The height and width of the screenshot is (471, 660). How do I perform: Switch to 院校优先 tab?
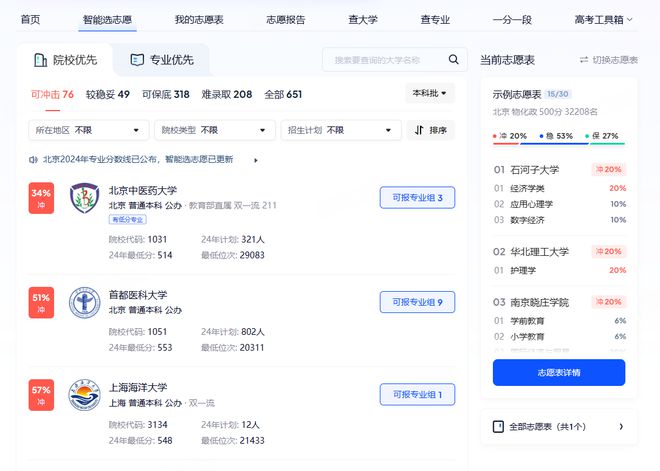coord(65,60)
